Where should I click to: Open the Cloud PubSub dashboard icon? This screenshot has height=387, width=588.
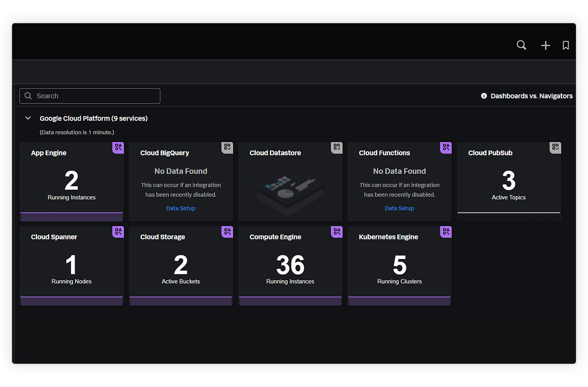[x=555, y=147]
